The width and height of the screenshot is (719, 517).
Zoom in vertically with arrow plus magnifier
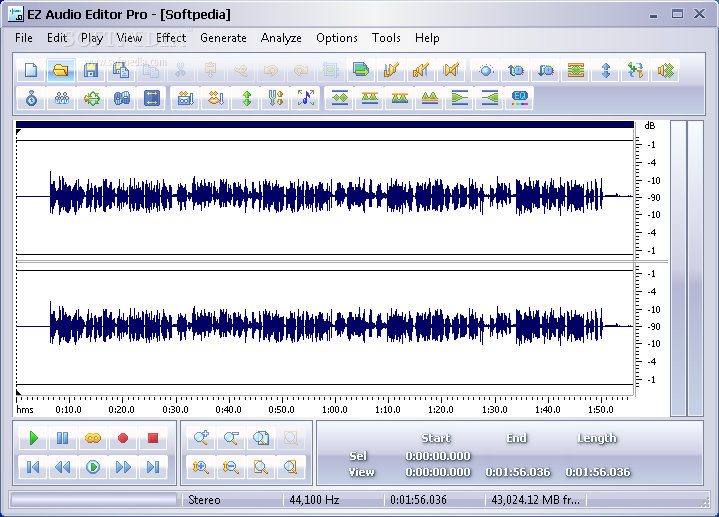click(201, 467)
